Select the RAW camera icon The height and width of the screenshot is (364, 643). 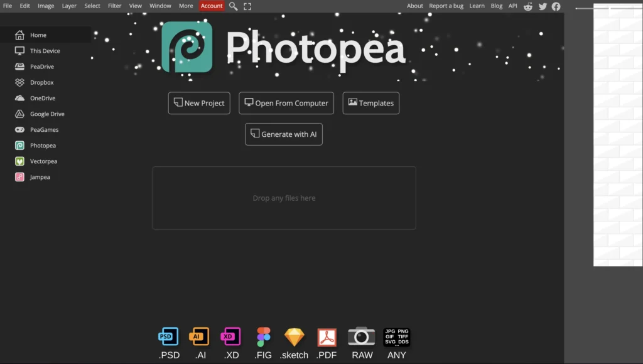point(362,336)
